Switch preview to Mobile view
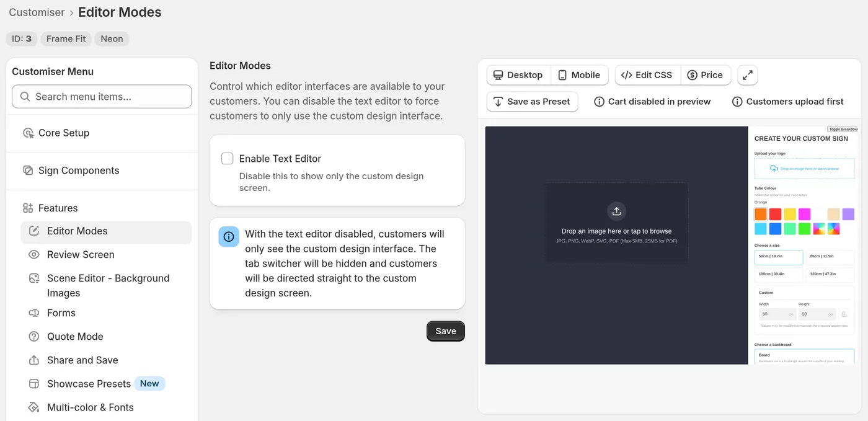 coord(579,75)
